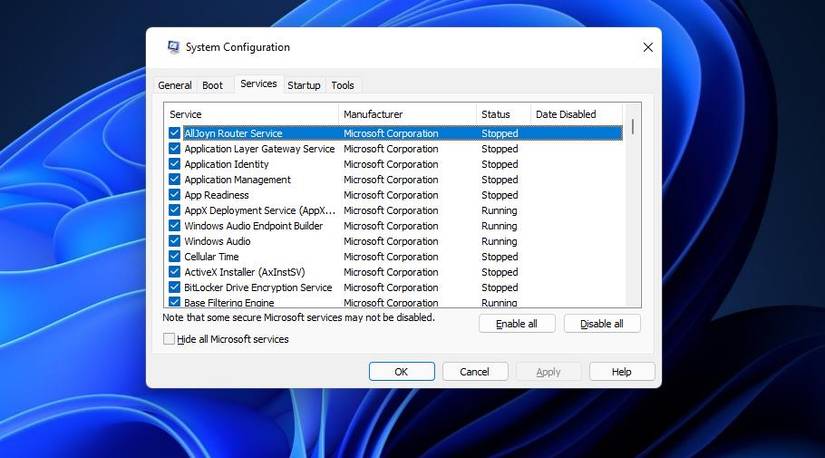Select the Windows Audio row text
The width and height of the screenshot is (825, 458).
(217, 241)
